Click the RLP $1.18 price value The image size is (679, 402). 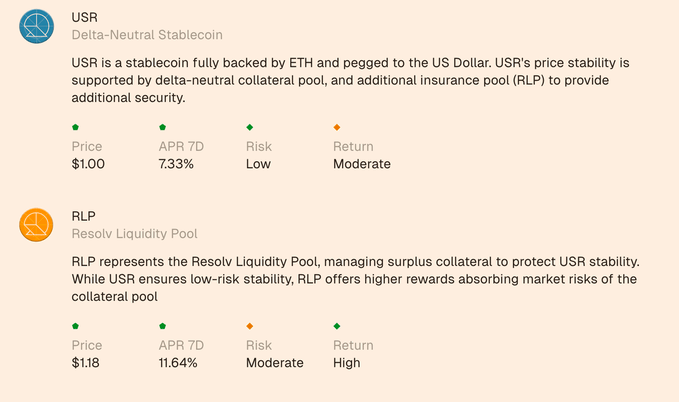pyautogui.click(x=87, y=363)
